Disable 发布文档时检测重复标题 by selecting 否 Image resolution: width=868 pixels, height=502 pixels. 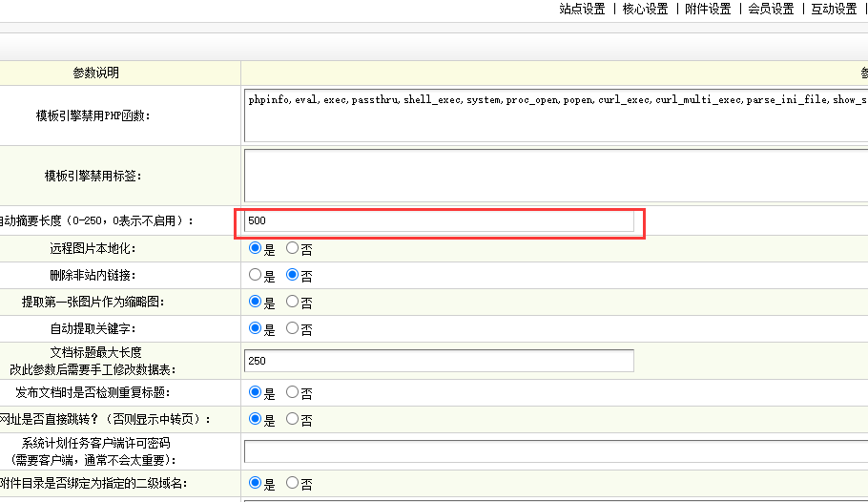pyautogui.click(x=293, y=392)
